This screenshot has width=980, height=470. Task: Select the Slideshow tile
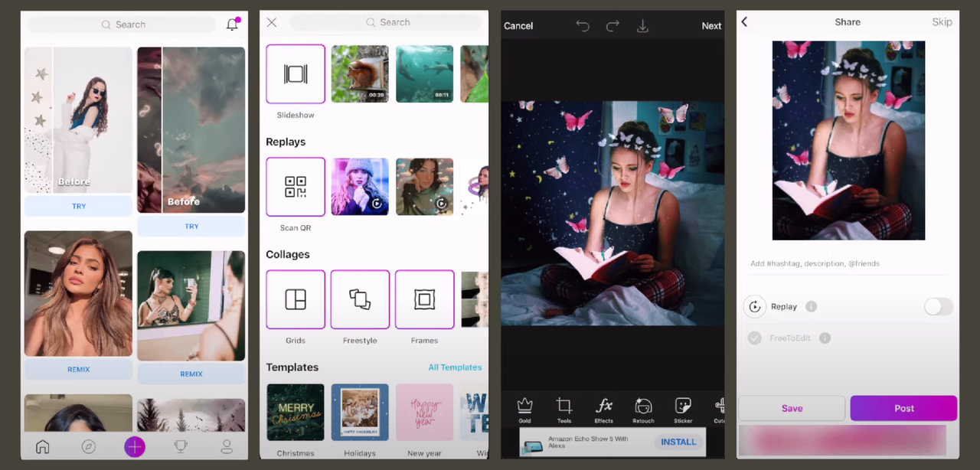point(296,73)
